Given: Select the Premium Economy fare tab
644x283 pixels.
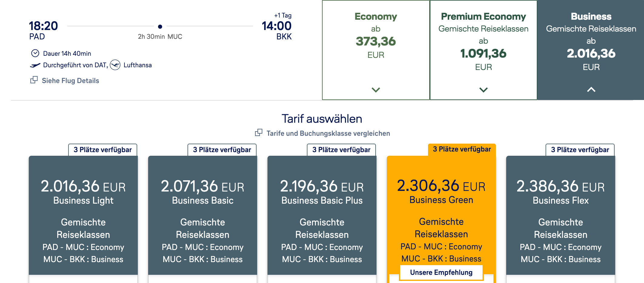Looking at the screenshot, I should coord(483,50).
